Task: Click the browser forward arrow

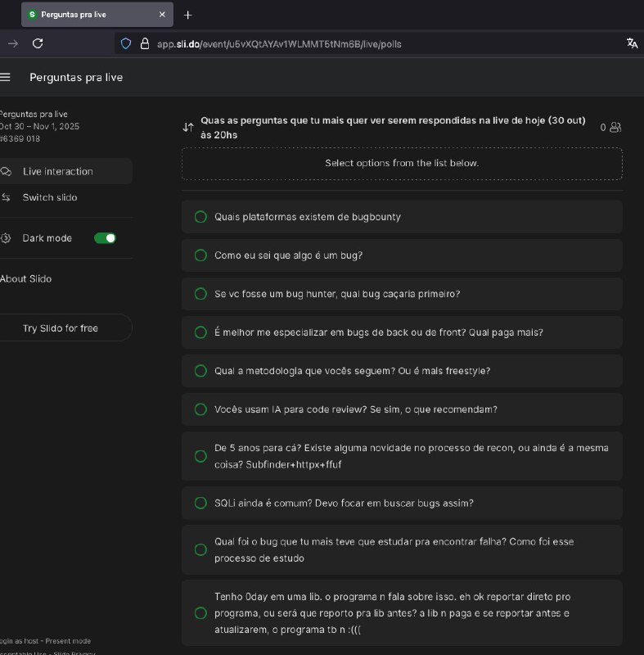Action: coord(13,43)
